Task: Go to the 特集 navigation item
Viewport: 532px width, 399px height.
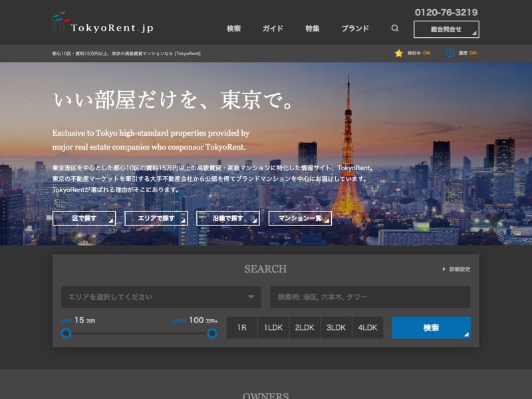Action: pyautogui.click(x=313, y=29)
